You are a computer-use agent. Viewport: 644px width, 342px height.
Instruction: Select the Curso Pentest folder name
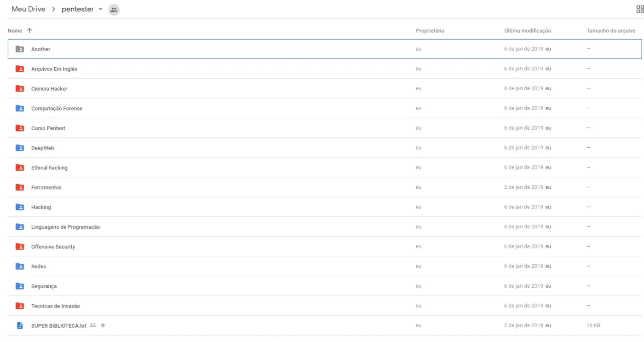coord(48,128)
